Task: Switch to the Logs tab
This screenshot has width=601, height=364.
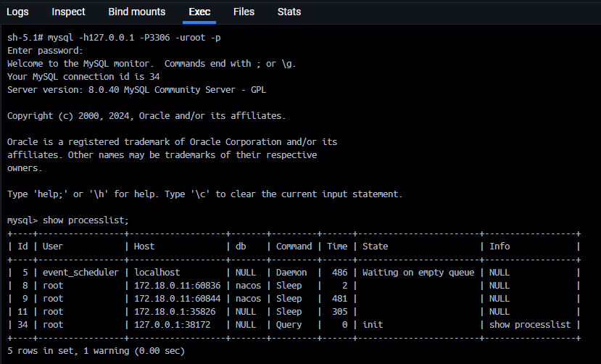Action: pyautogui.click(x=17, y=12)
